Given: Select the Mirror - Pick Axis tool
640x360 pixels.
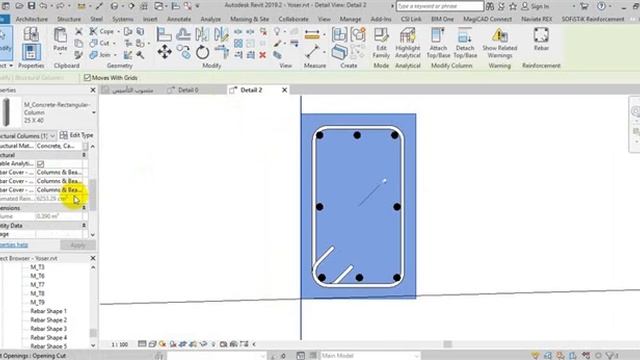Looking at the screenshot, I should (x=202, y=34).
